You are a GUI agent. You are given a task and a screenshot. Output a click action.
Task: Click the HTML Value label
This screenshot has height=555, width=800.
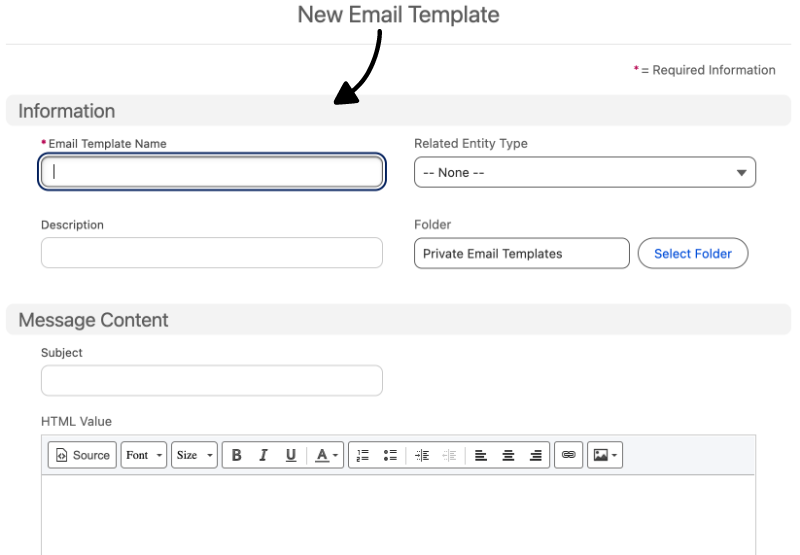click(x=76, y=422)
